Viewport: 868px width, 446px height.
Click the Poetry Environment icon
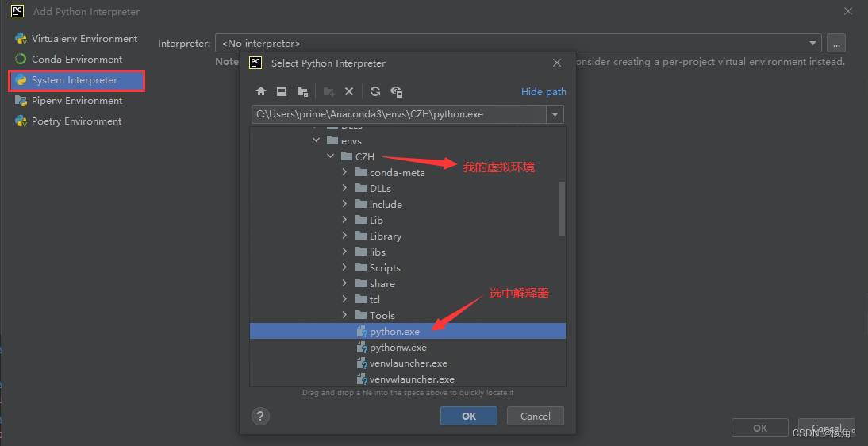tap(21, 121)
